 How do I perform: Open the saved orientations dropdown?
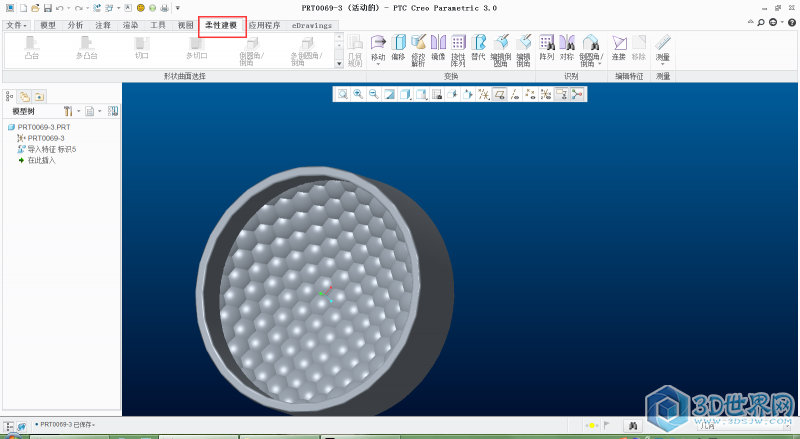[421, 94]
